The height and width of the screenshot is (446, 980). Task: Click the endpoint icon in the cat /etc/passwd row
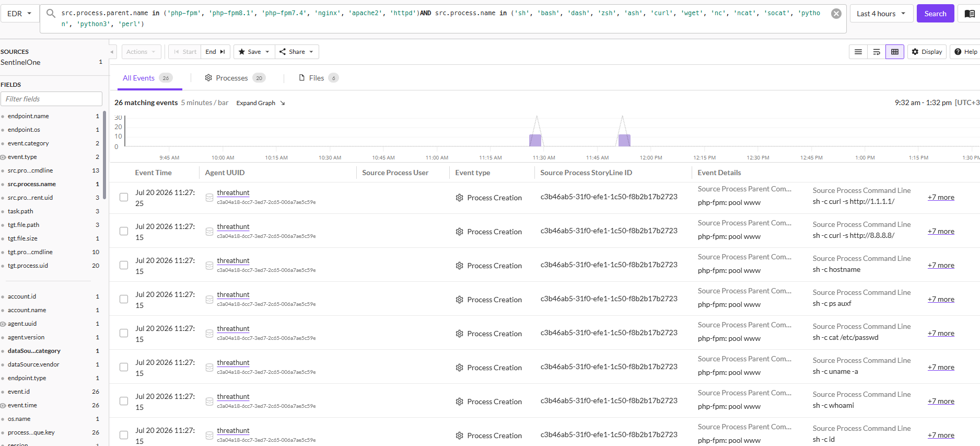[x=209, y=334]
